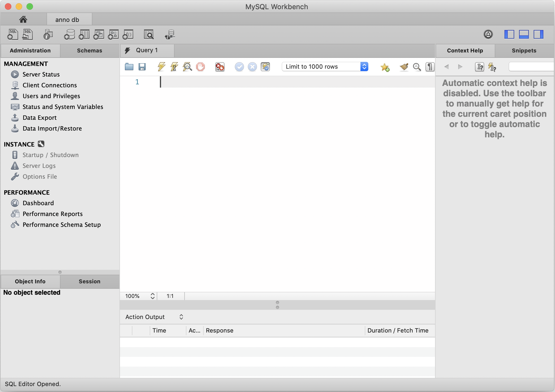
Task: Execute the SQL script with the lightning icon
Action: pyautogui.click(x=161, y=67)
